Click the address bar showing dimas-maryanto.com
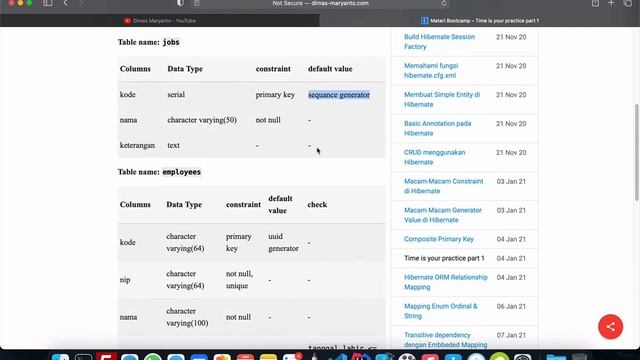Screen dimensions: 640x360 click(x=320, y=3)
